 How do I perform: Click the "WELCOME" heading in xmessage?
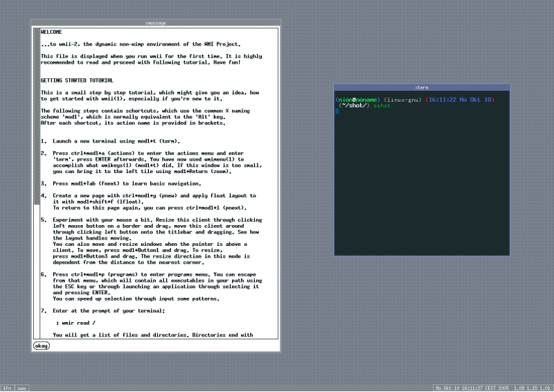tap(51, 32)
